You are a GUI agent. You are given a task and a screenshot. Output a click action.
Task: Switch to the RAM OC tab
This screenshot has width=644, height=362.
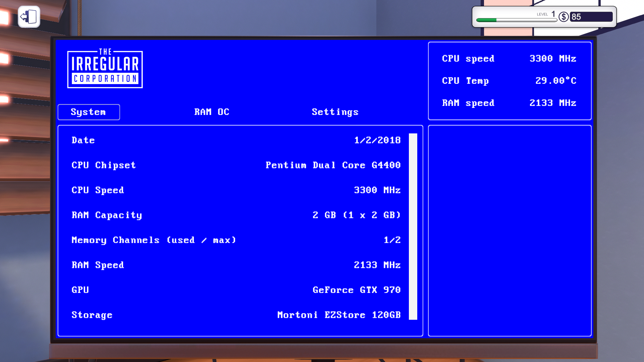pos(212,112)
